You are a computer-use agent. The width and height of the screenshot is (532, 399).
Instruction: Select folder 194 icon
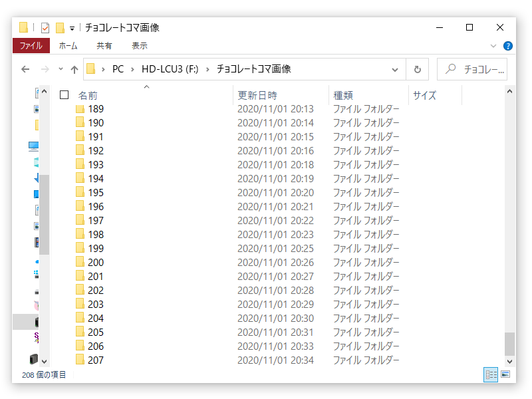coord(80,178)
